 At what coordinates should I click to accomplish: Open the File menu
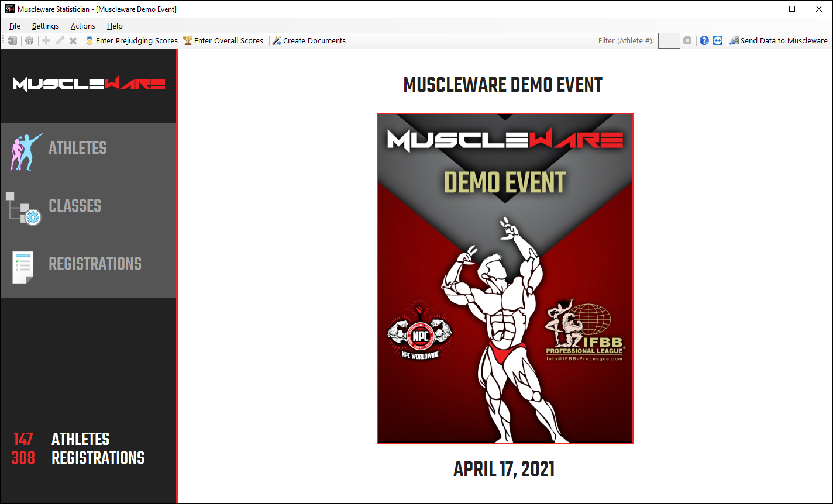[15, 26]
